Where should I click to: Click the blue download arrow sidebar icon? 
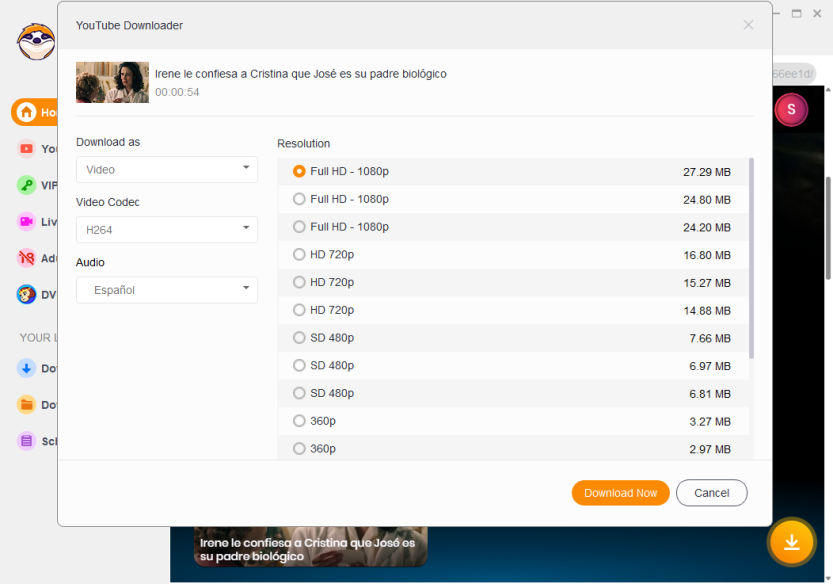[x=27, y=368]
